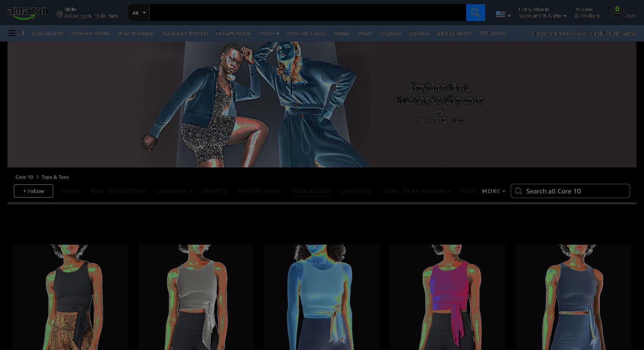Open Shop women-owned small businesses link
The height and width of the screenshot is (350, 644).
(583, 33)
